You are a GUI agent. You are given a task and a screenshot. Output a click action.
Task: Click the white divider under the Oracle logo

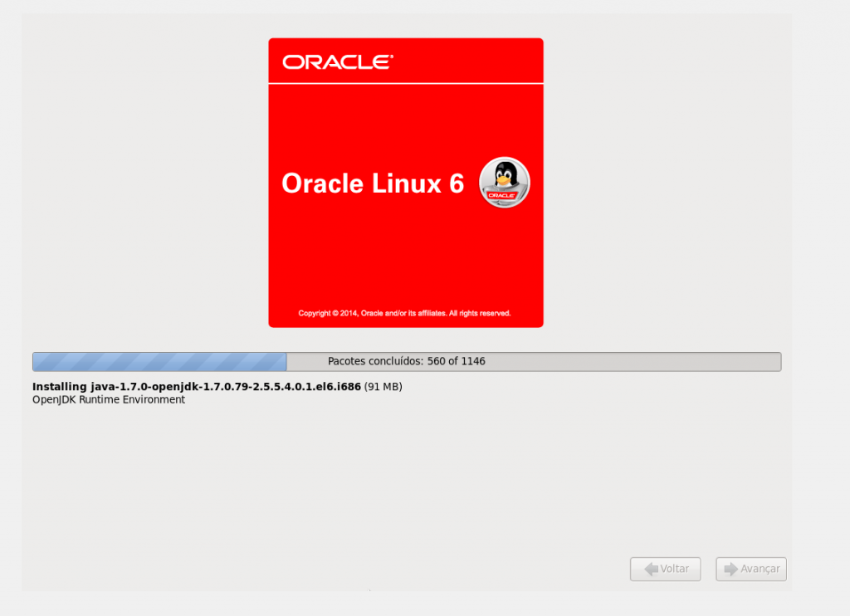point(405,82)
